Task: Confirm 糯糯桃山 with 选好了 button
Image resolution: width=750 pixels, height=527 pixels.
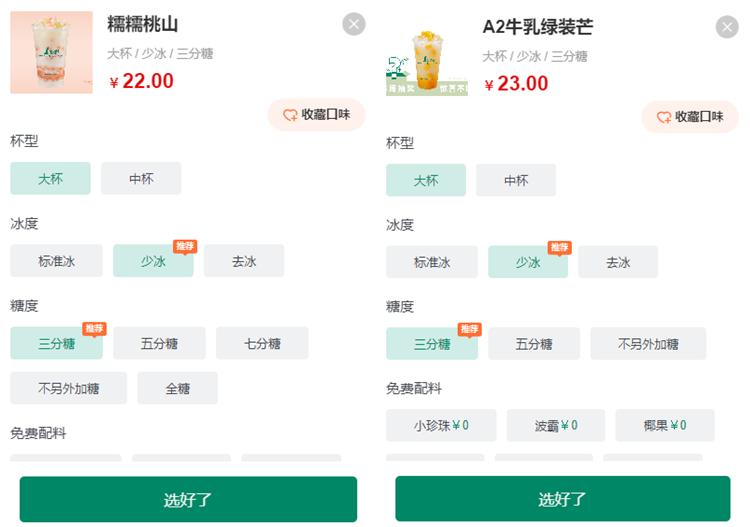Action: click(188, 499)
